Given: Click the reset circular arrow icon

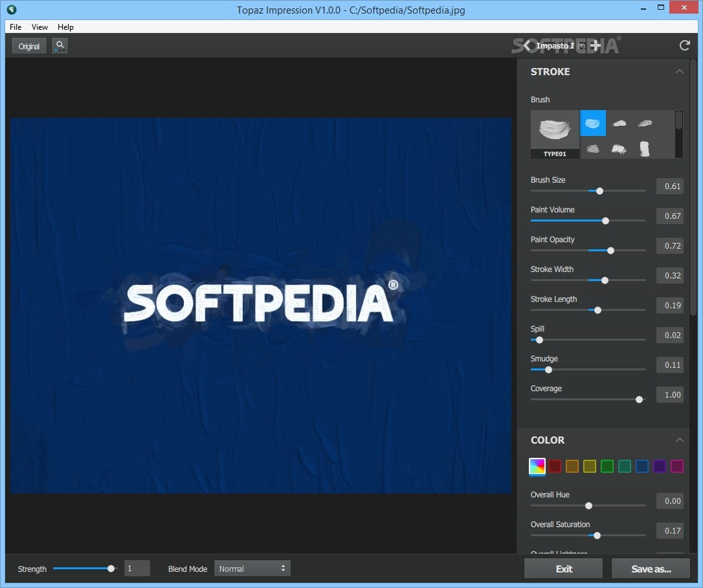Looking at the screenshot, I should (684, 45).
